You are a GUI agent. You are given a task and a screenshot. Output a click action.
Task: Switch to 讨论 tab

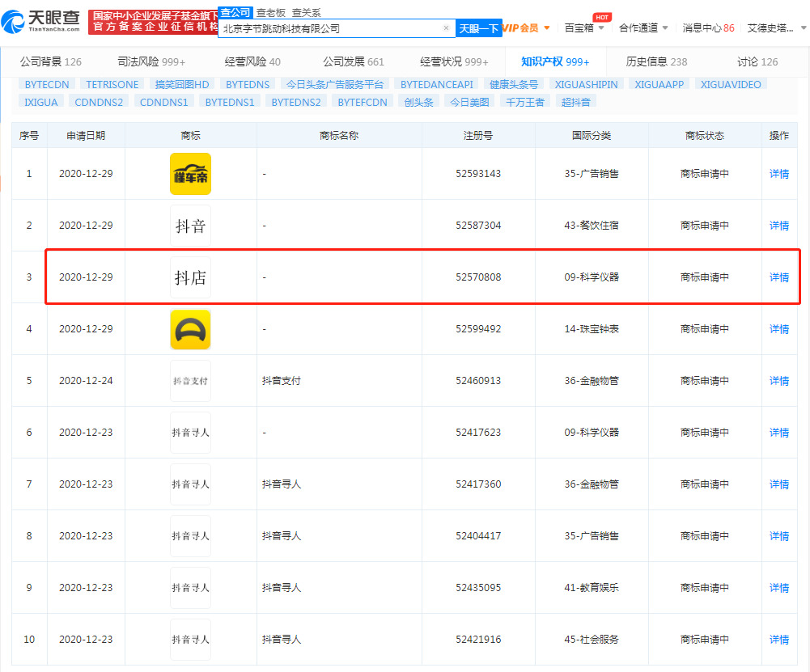[757, 62]
